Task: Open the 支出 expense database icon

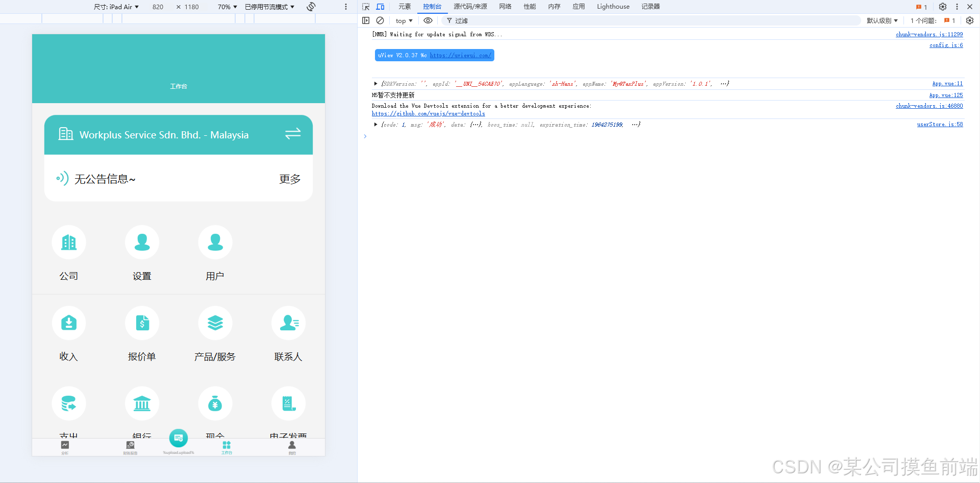Action: coord(69,403)
